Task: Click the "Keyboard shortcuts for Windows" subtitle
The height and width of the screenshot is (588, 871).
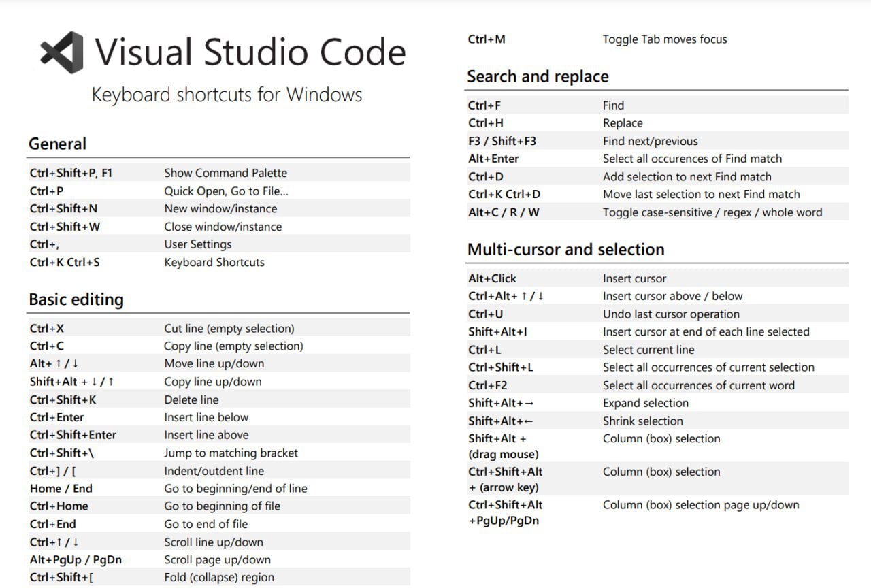Action: click(227, 95)
